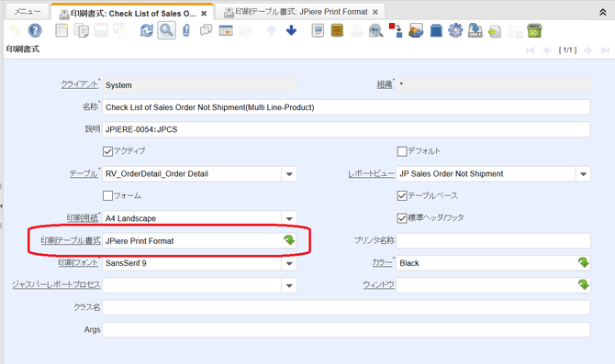The width and height of the screenshot is (615, 364).
Task: Click the Product Info blue box icon
Action: pos(436,30)
